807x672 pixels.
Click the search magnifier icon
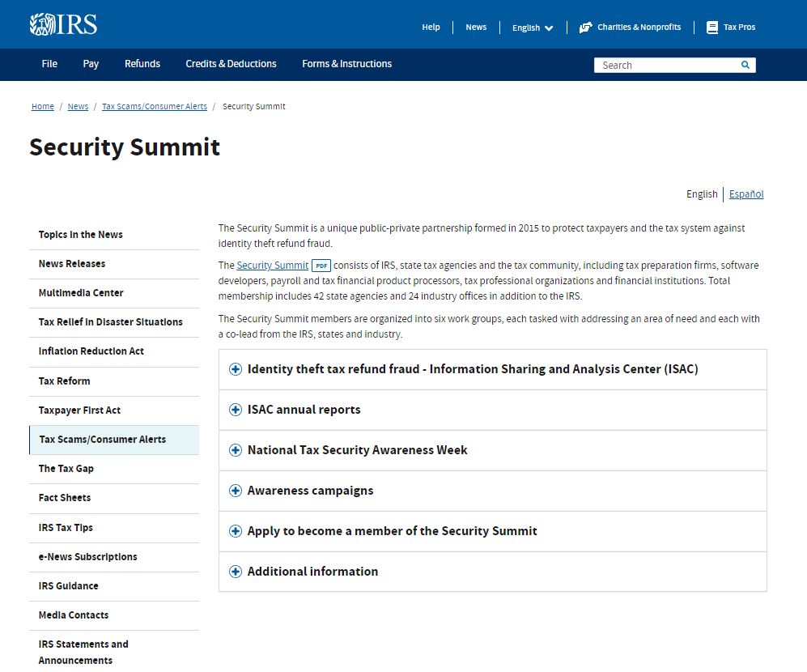(x=745, y=65)
